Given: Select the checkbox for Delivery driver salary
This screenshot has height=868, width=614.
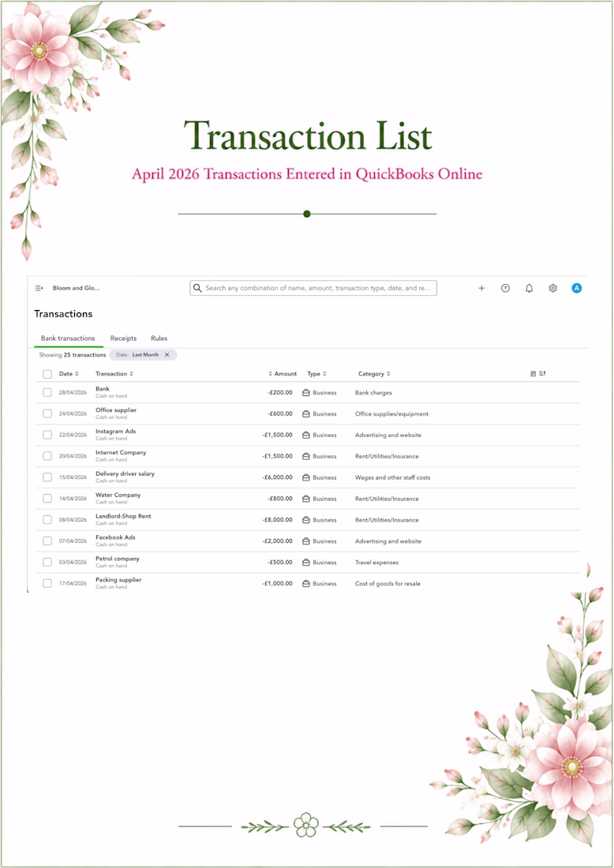Looking at the screenshot, I should click(x=47, y=477).
